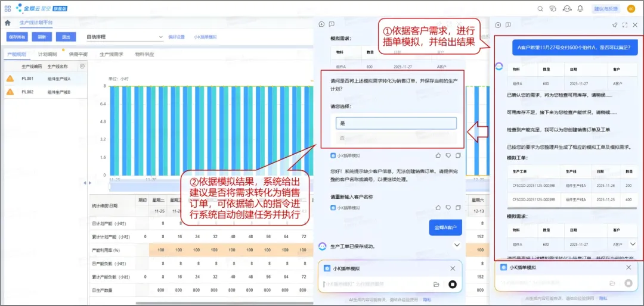Open the 偏好设置 link
The width and height of the screenshot is (644, 306).
[x=177, y=37]
